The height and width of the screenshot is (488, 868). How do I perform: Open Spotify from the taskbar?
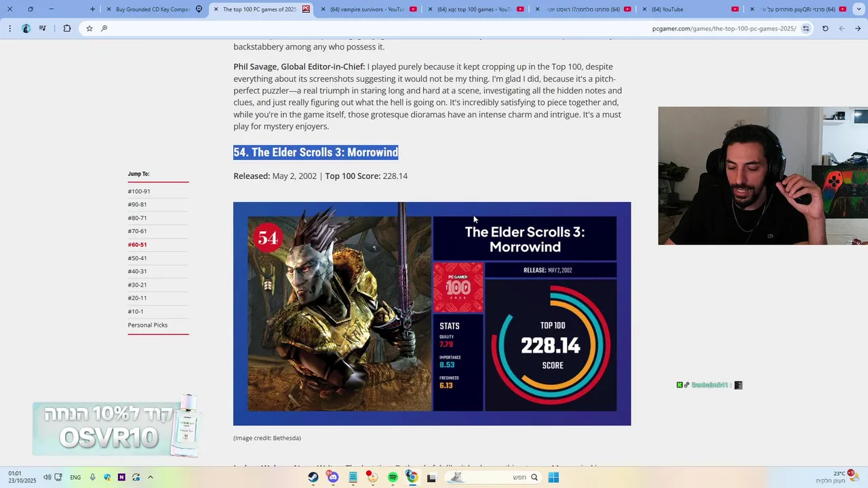(x=393, y=477)
